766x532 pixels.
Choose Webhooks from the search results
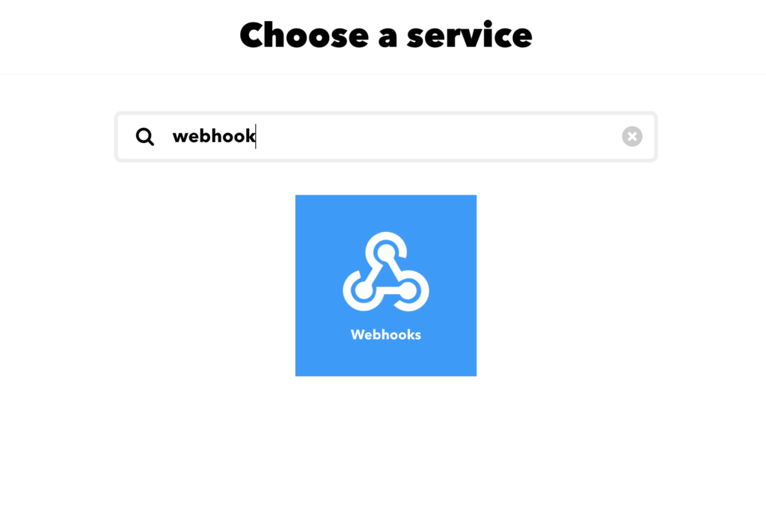tap(386, 285)
